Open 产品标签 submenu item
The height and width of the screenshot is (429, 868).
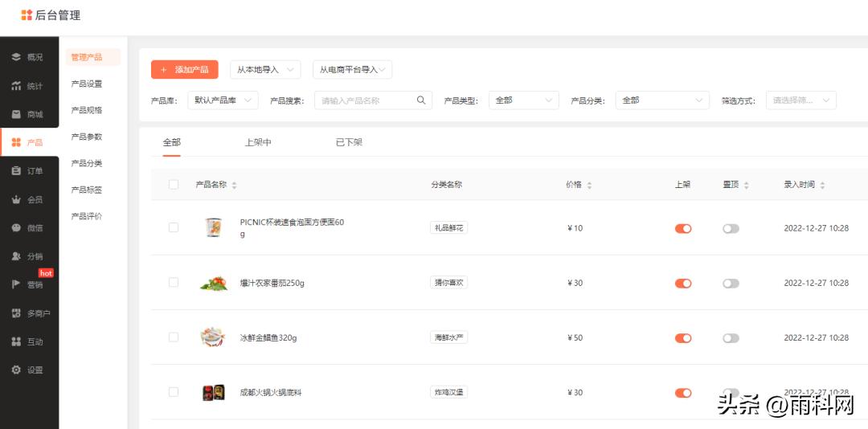pyautogui.click(x=87, y=190)
